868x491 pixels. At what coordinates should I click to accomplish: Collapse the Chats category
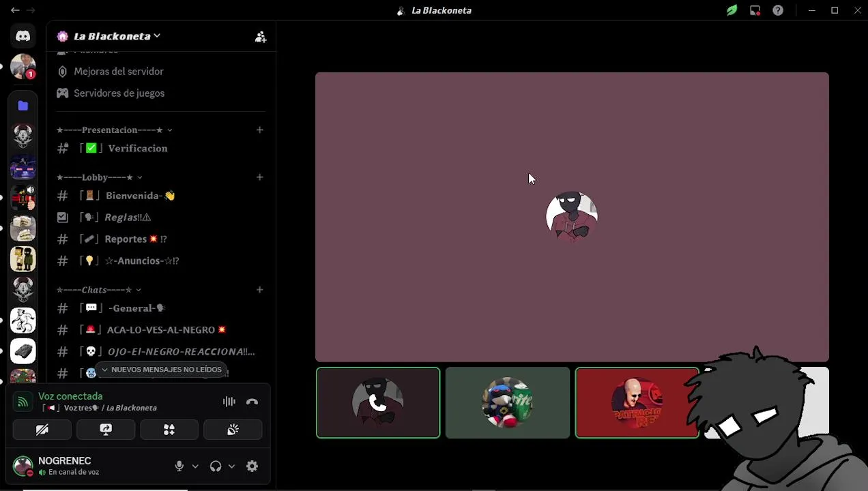click(x=99, y=290)
